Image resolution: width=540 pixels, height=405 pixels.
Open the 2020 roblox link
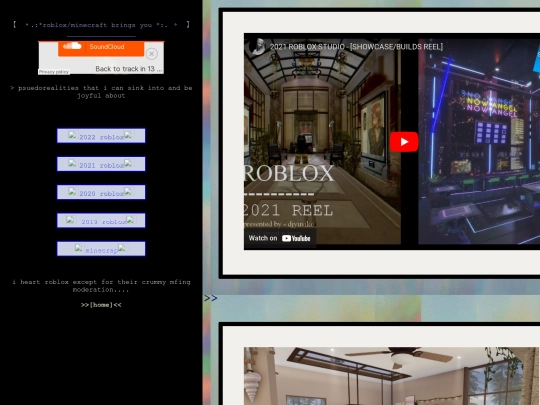click(101, 192)
